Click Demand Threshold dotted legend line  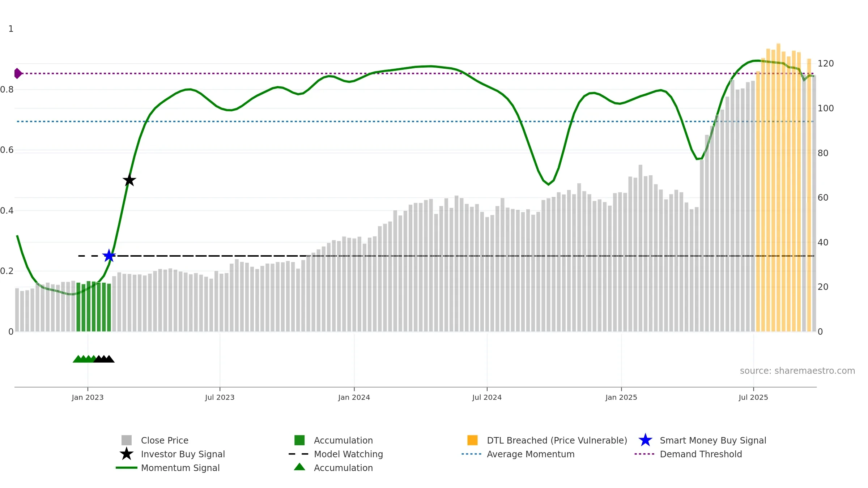(644, 454)
